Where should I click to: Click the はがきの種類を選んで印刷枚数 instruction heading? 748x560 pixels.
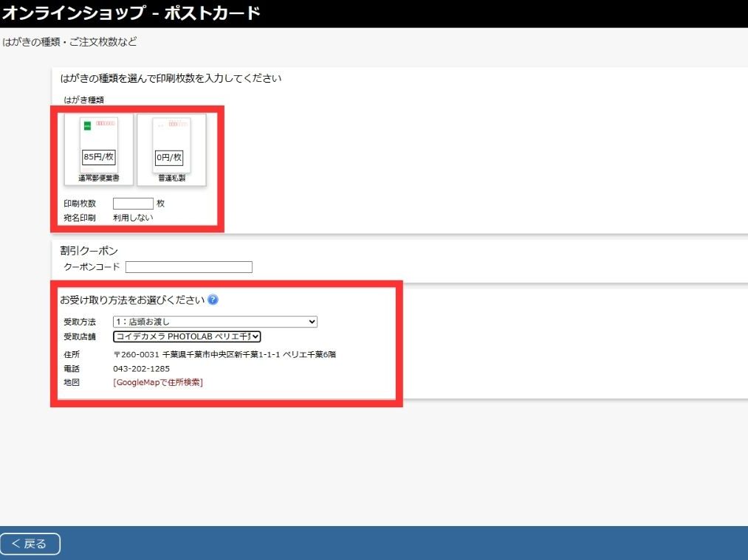pos(171,77)
